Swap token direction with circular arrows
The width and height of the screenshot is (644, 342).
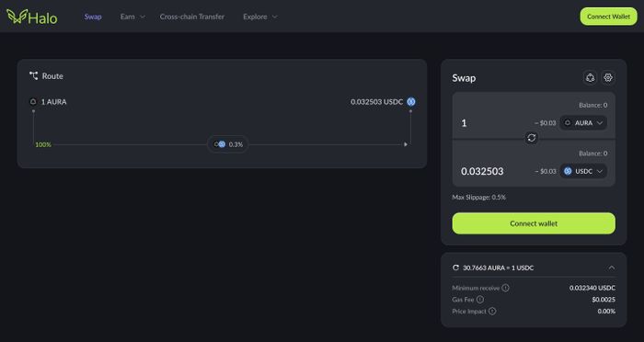tap(532, 138)
